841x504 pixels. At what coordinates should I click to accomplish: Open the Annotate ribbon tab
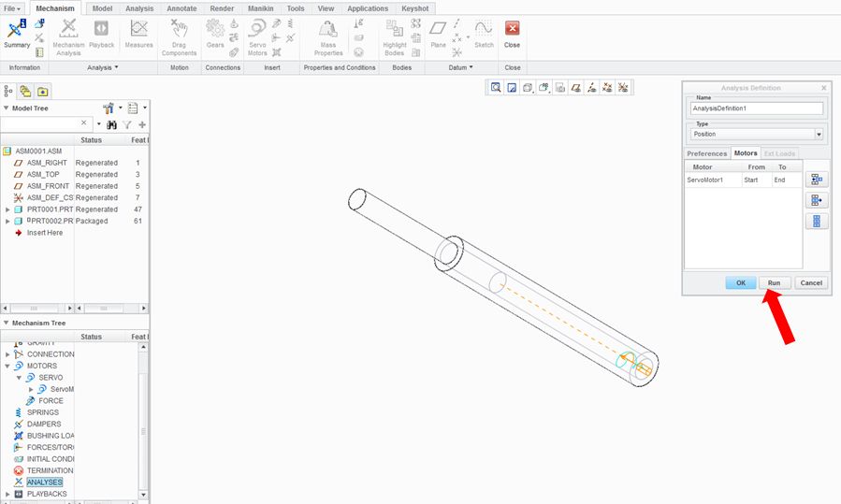(181, 8)
